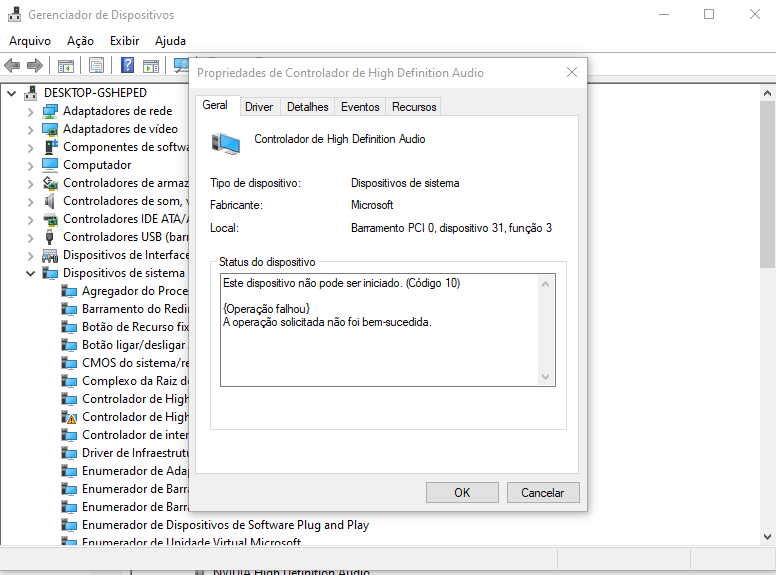
Task: Open the Arquivo menu
Action: 30,41
